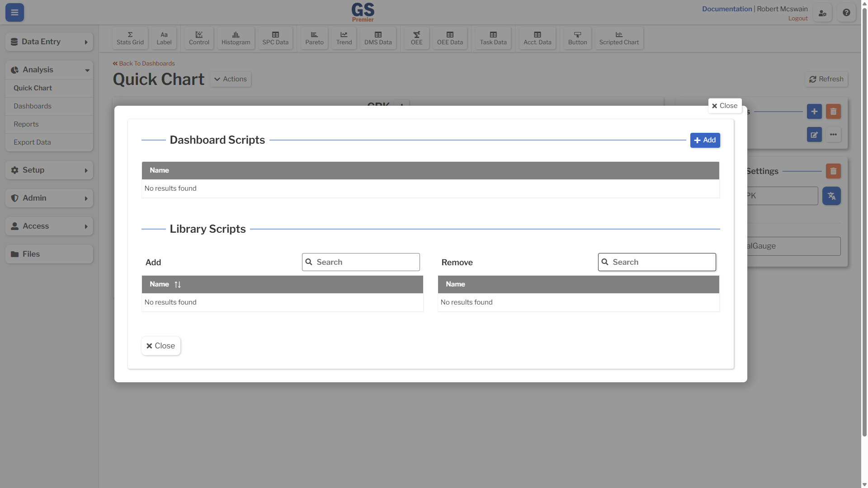Screen dimensions: 868x488
Task: Click the blue plus icon on right panel
Action: pyautogui.click(x=814, y=112)
